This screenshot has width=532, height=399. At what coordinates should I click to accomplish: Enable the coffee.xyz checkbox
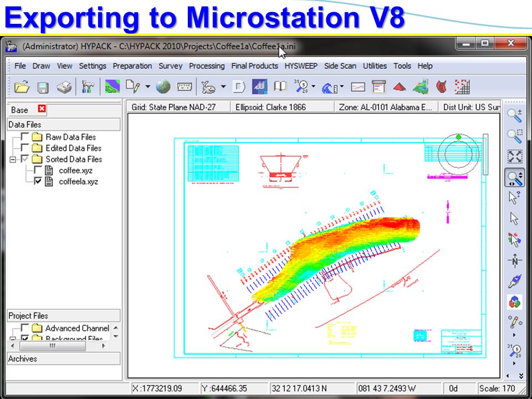point(38,170)
